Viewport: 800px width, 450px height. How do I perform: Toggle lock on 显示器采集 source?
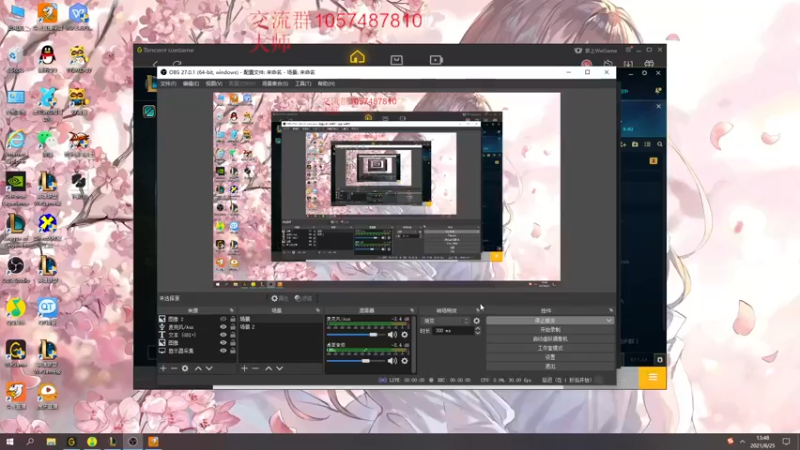[233, 351]
